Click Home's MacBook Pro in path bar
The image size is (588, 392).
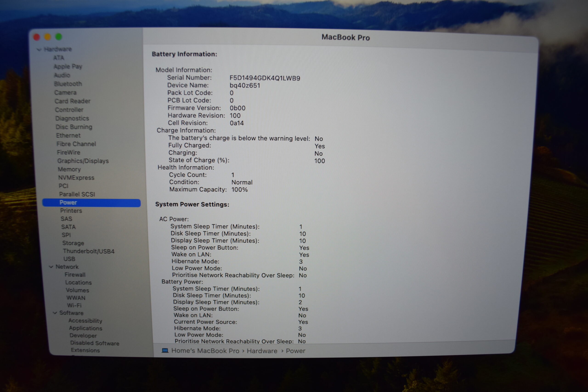205,351
